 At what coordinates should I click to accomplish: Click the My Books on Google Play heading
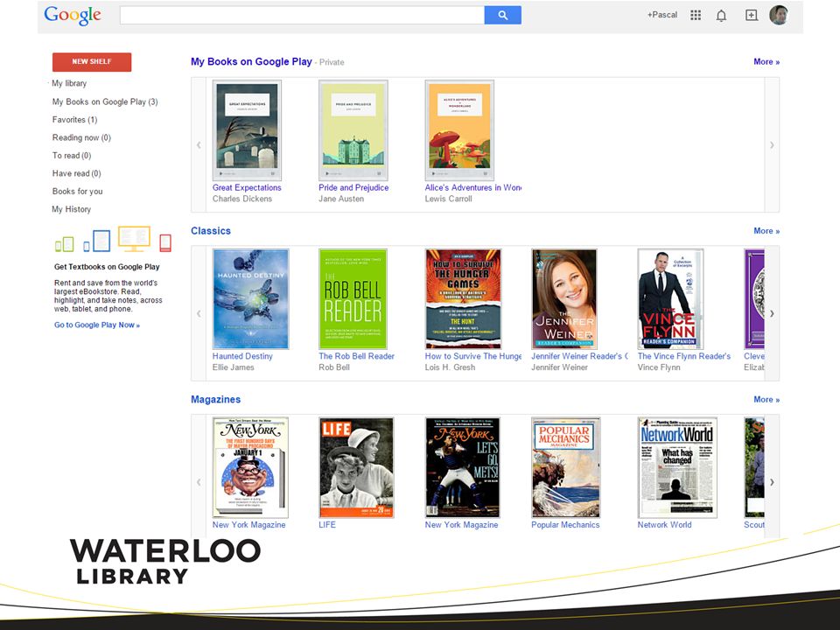pos(251,61)
